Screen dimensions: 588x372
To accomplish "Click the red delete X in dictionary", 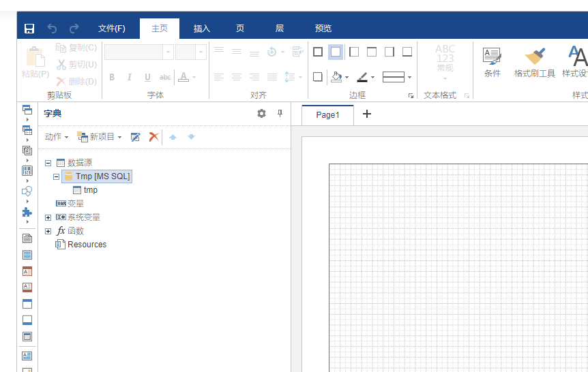I will (153, 137).
